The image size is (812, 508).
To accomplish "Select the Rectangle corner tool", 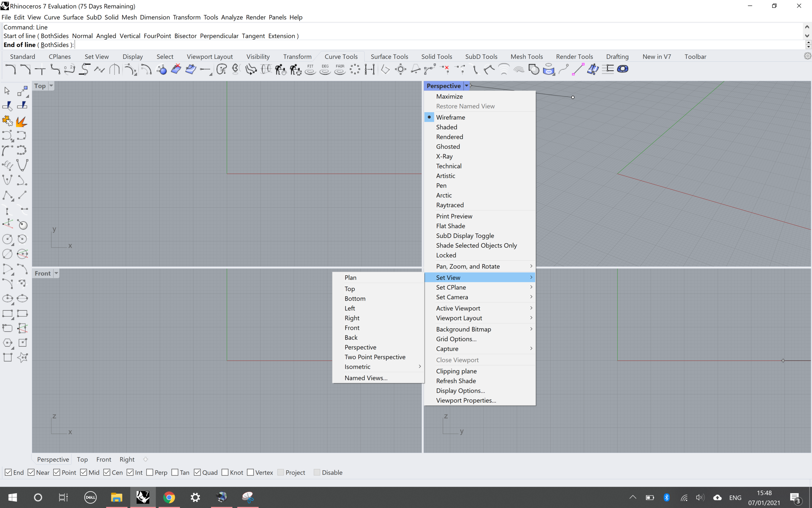I will point(7,313).
